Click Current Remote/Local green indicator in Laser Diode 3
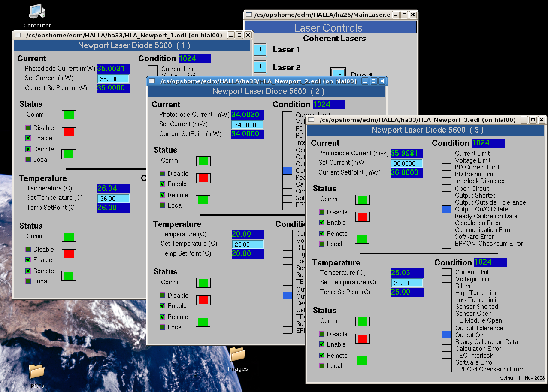The image size is (548, 392). (x=363, y=238)
